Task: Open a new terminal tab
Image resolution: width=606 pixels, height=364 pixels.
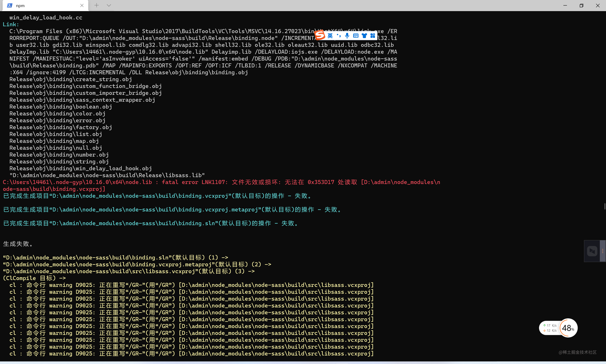Action: pyautogui.click(x=97, y=5)
